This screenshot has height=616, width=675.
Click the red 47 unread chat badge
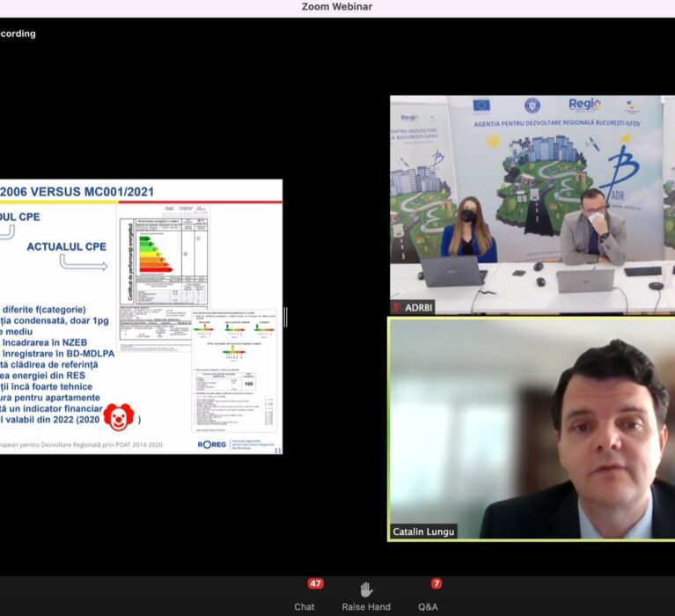[315, 583]
